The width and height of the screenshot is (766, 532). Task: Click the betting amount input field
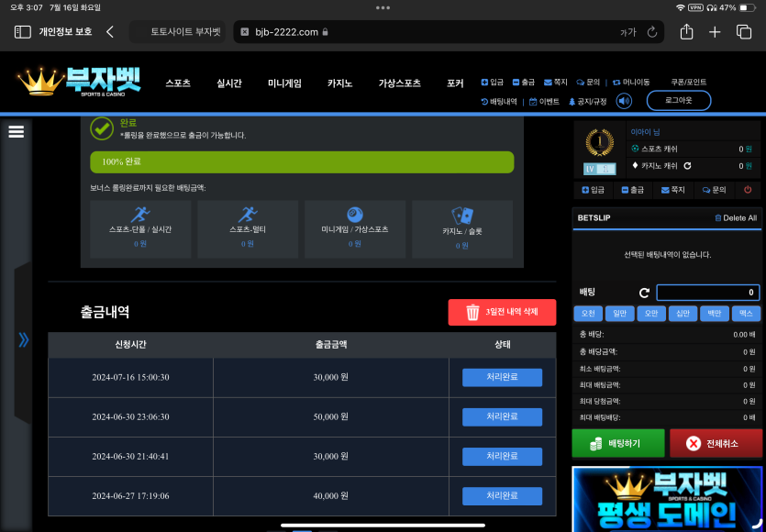(707, 293)
